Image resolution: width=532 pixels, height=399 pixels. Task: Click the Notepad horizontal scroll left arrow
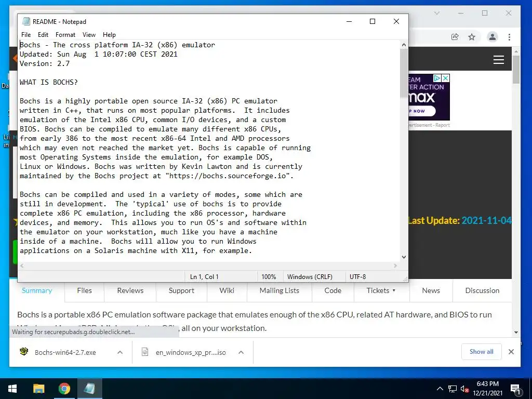[x=22, y=265]
